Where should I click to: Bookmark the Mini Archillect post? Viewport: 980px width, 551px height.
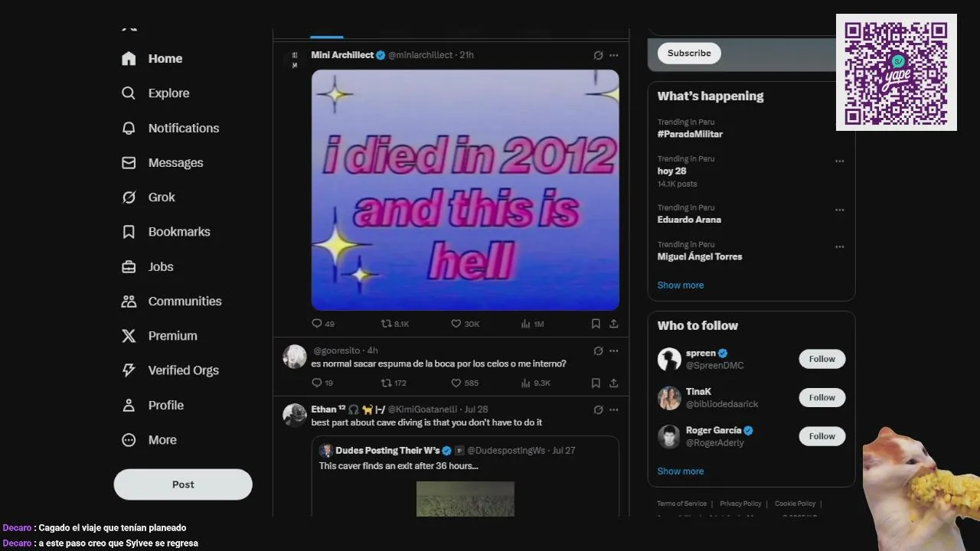click(x=596, y=324)
